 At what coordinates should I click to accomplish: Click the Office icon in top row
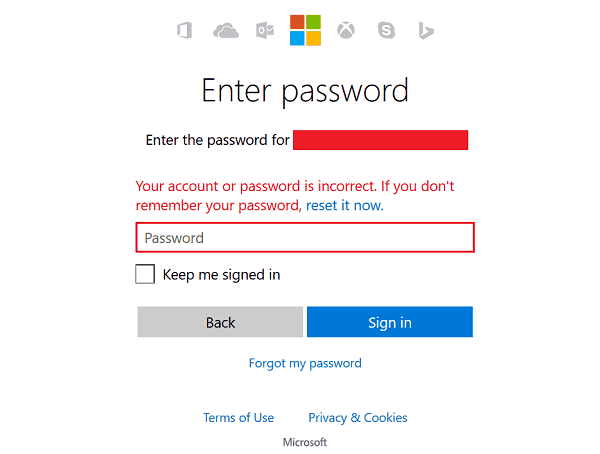point(184,30)
